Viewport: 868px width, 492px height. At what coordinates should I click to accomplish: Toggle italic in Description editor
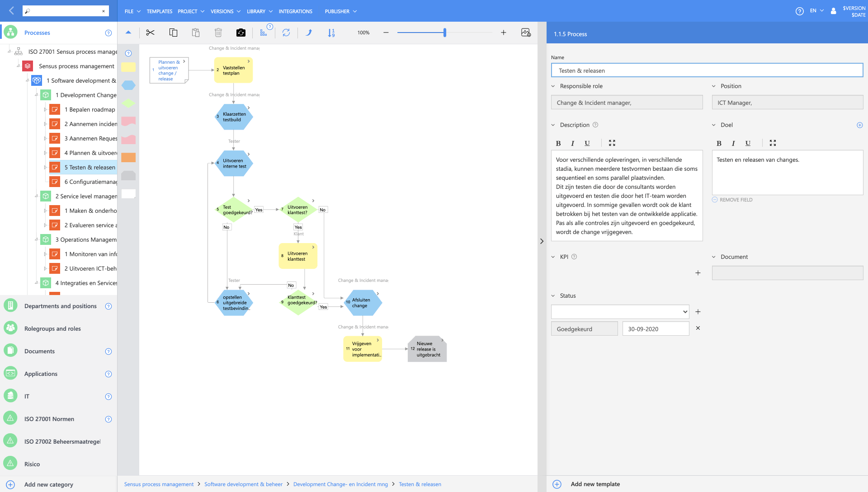click(573, 143)
